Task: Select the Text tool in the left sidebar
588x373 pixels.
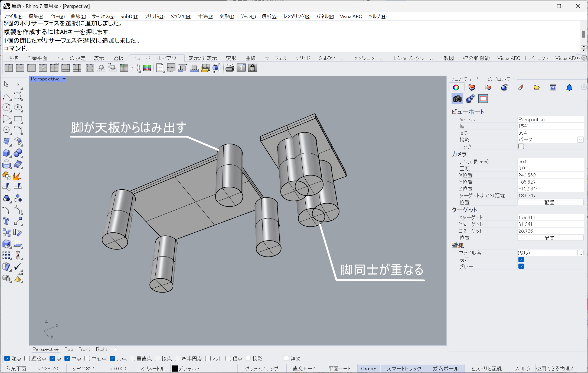Action: tap(6, 221)
